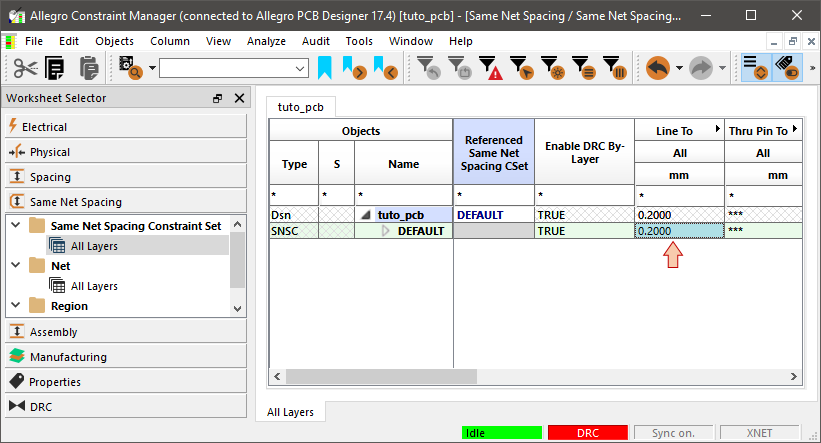Click the Cut scissors icon

(25, 68)
